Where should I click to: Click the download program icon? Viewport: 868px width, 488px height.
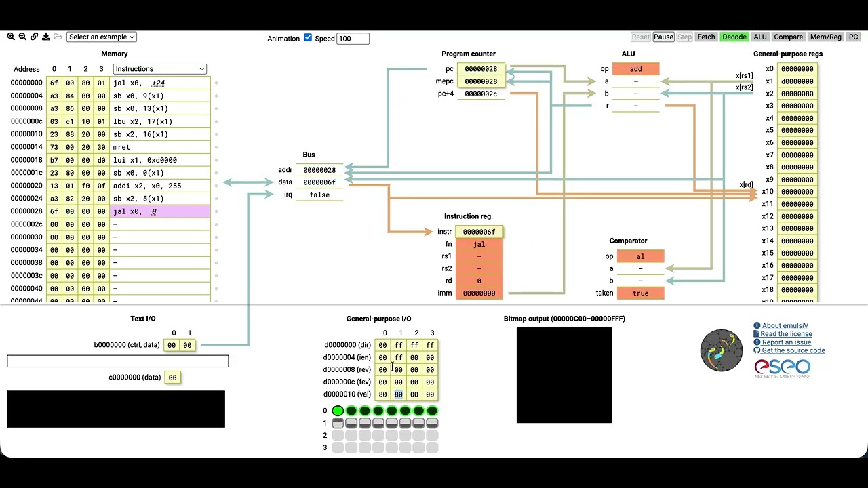(x=45, y=37)
